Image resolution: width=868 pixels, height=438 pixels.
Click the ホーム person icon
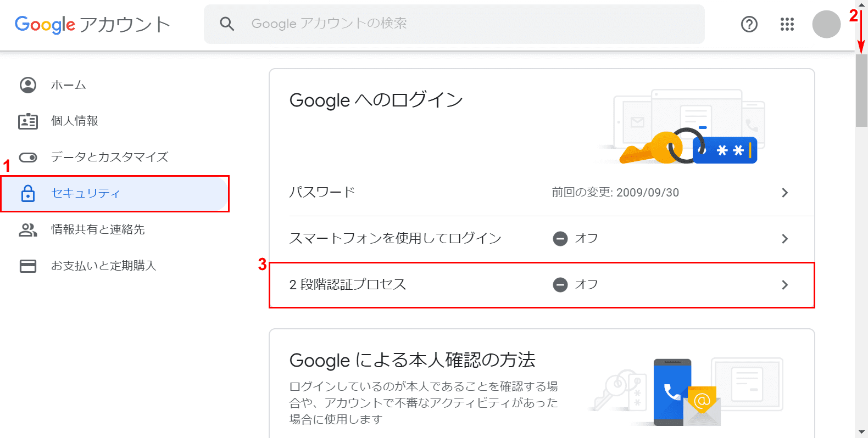click(x=28, y=85)
